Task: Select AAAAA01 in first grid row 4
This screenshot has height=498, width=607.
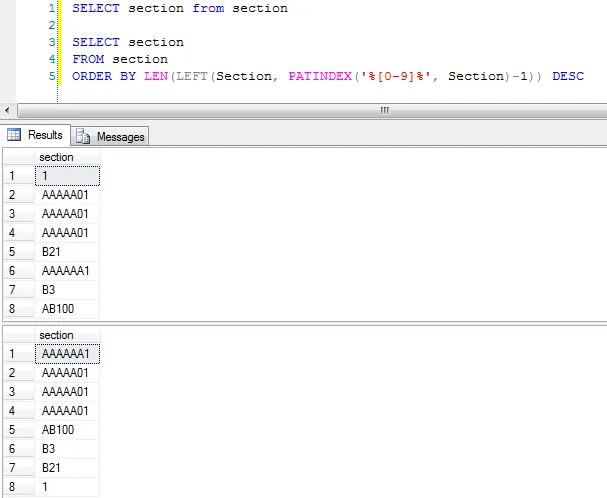Action: [67, 233]
